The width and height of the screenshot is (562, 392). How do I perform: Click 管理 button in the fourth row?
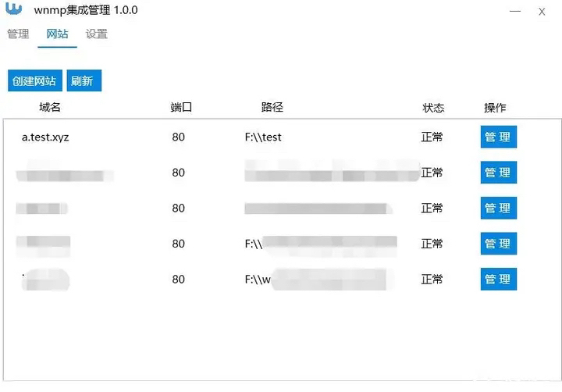point(498,244)
